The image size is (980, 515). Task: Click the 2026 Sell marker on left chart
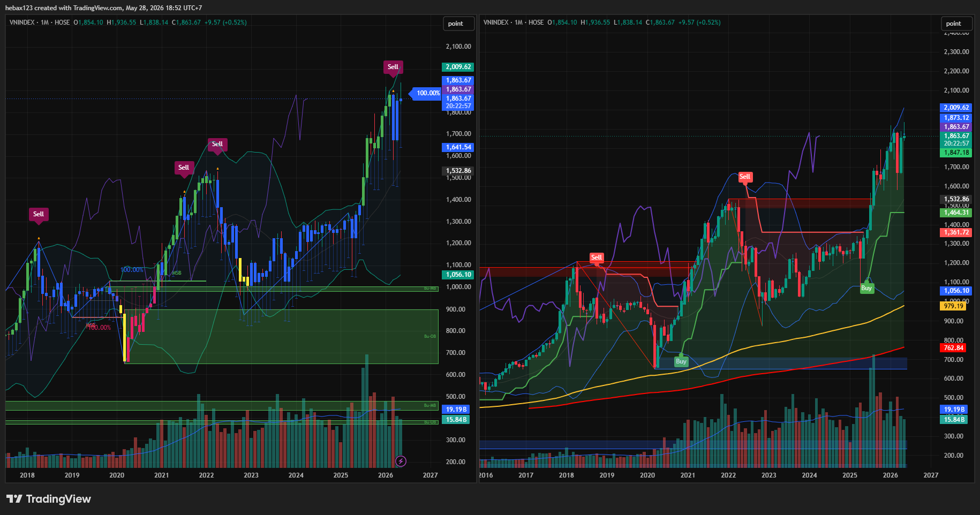[393, 67]
